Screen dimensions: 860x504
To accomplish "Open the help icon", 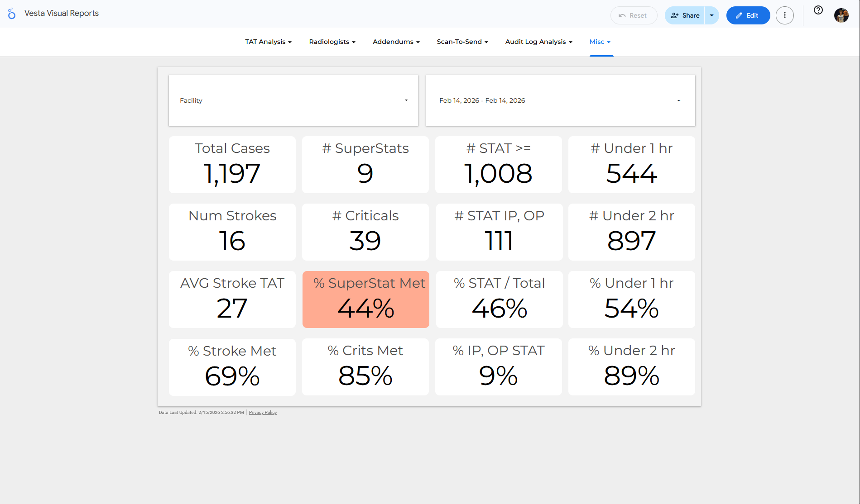I will pyautogui.click(x=818, y=10).
